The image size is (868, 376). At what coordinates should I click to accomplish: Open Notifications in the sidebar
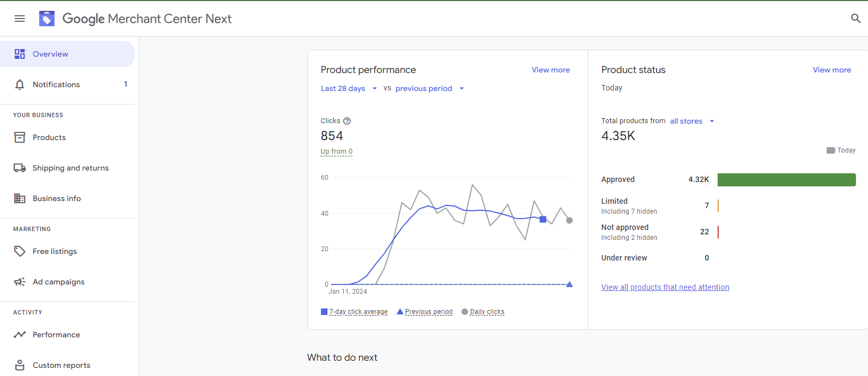(67, 84)
